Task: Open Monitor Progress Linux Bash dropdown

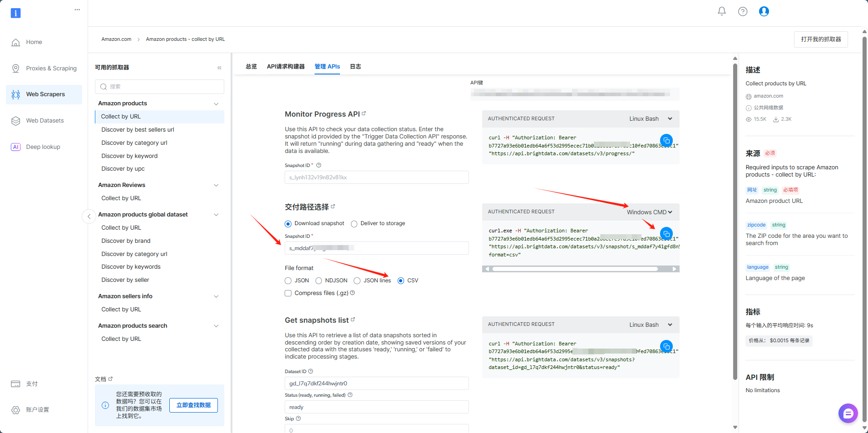Action: 651,119
